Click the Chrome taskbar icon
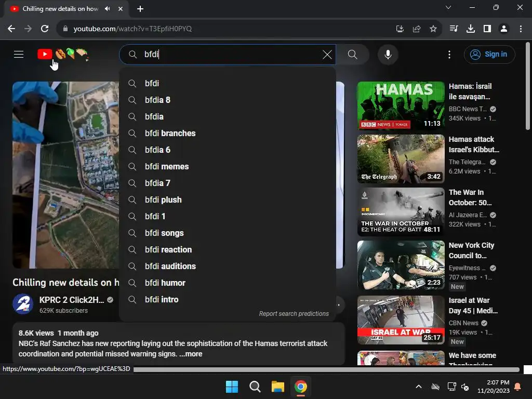 click(x=301, y=387)
